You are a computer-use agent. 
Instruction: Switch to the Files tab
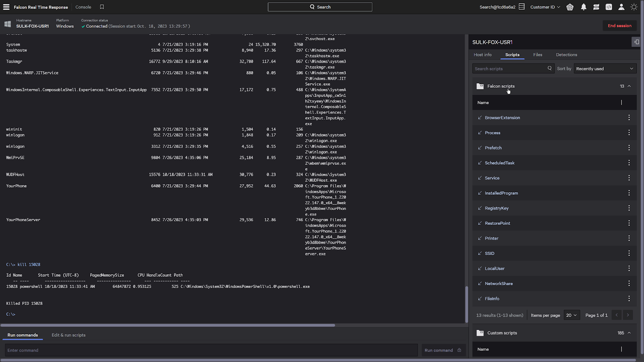click(538, 55)
